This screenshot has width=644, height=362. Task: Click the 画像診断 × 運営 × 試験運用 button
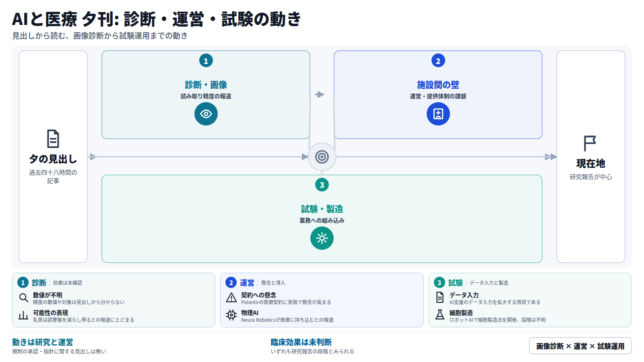pyautogui.click(x=580, y=346)
